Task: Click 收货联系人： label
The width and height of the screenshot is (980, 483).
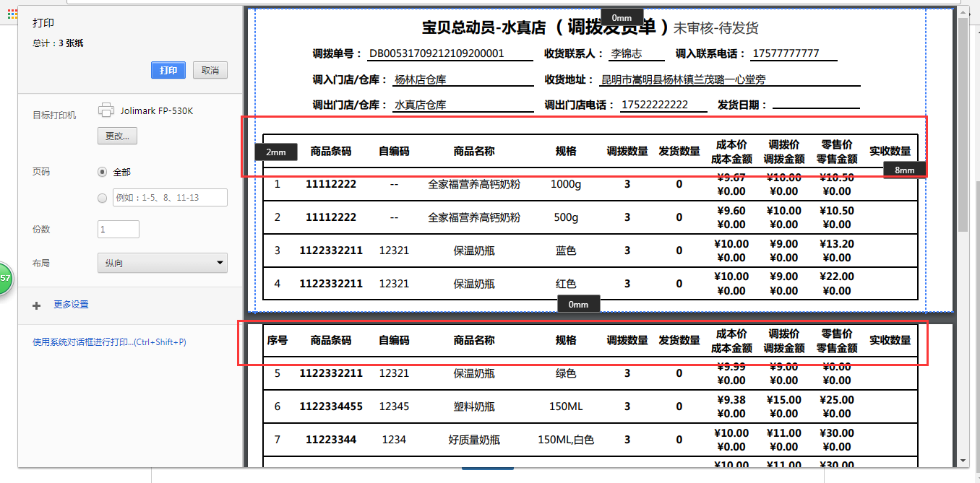Action: [x=574, y=53]
